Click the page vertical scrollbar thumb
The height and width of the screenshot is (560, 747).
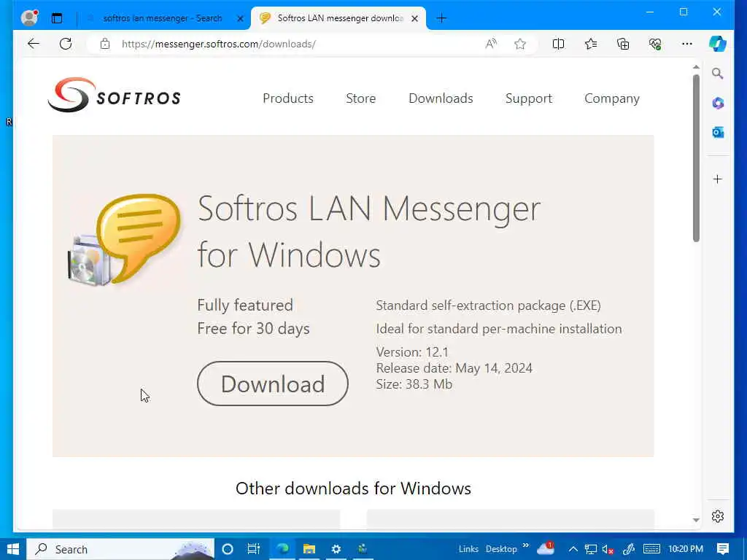(696, 158)
